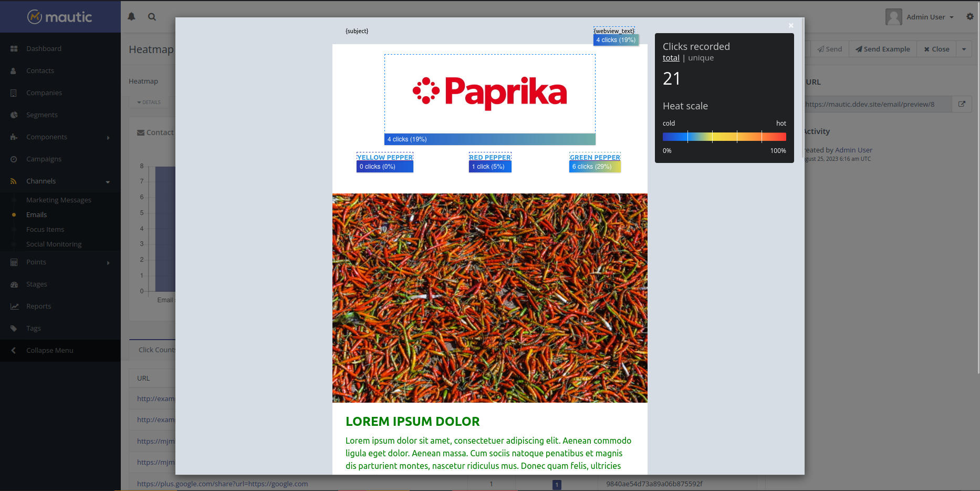Image resolution: width=980 pixels, height=491 pixels.
Task: Click the heat scale gradient bar
Action: [x=724, y=136]
